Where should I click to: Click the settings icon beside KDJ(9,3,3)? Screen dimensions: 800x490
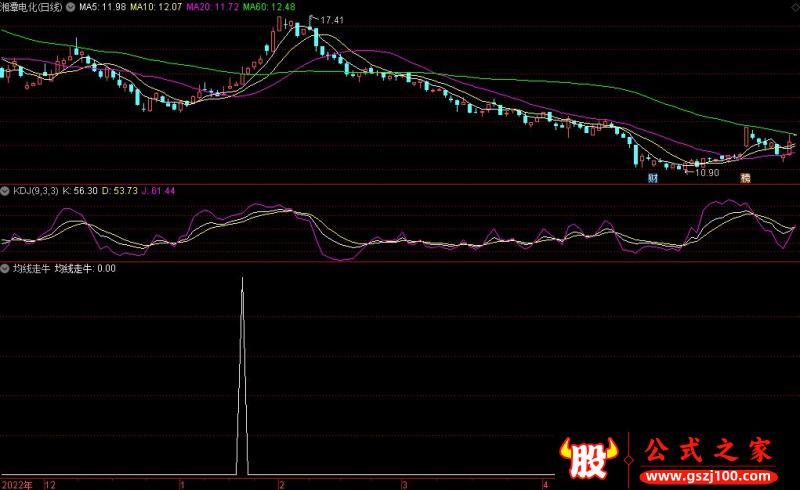5,190
